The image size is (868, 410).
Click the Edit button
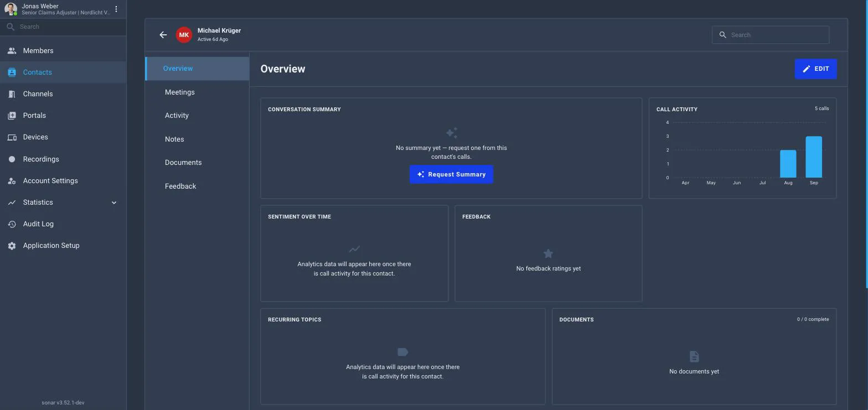click(815, 69)
